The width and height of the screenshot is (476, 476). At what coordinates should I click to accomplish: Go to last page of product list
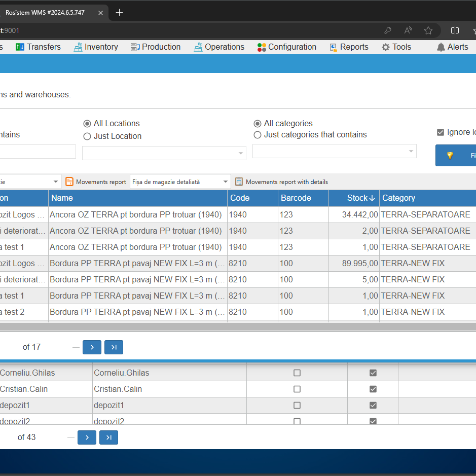pos(114,347)
